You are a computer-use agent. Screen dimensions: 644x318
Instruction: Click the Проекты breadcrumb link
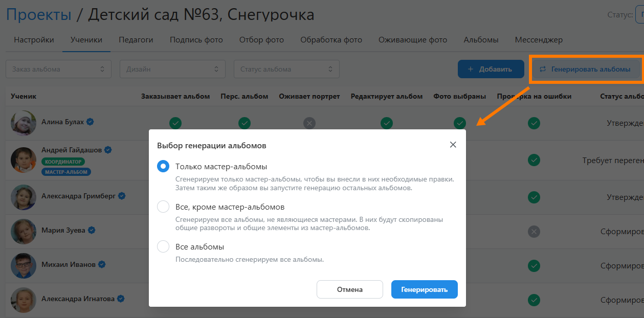pyautogui.click(x=38, y=15)
